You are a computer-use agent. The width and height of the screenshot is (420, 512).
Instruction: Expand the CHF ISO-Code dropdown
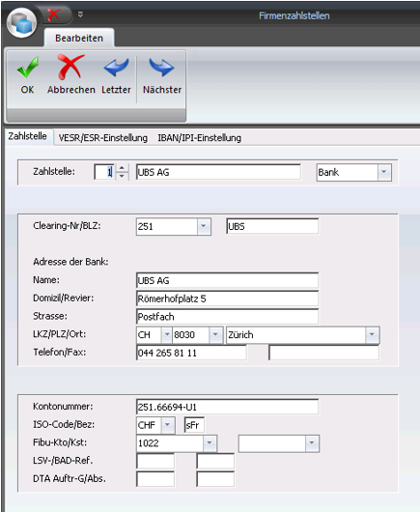pyautogui.click(x=167, y=425)
